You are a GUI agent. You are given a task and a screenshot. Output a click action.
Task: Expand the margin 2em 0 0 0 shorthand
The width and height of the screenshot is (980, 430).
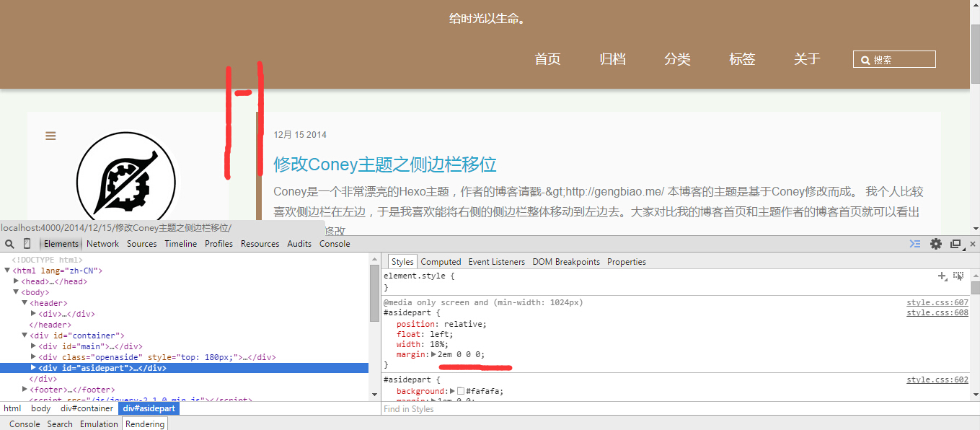(433, 354)
